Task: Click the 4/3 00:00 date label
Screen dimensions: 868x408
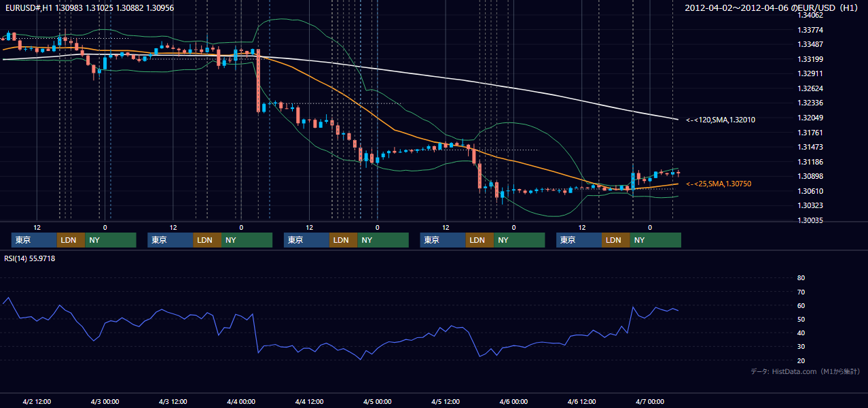Action: [105, 401]
